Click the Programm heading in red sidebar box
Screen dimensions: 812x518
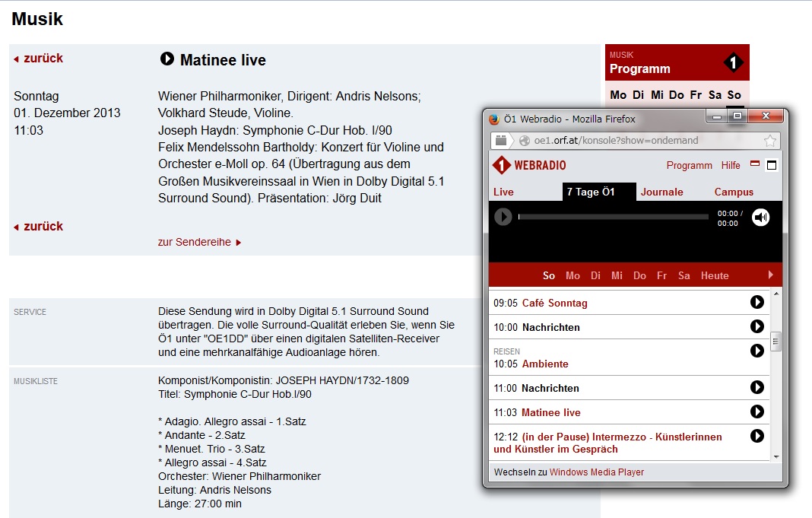pyautogui.click(x=640, y=68)
